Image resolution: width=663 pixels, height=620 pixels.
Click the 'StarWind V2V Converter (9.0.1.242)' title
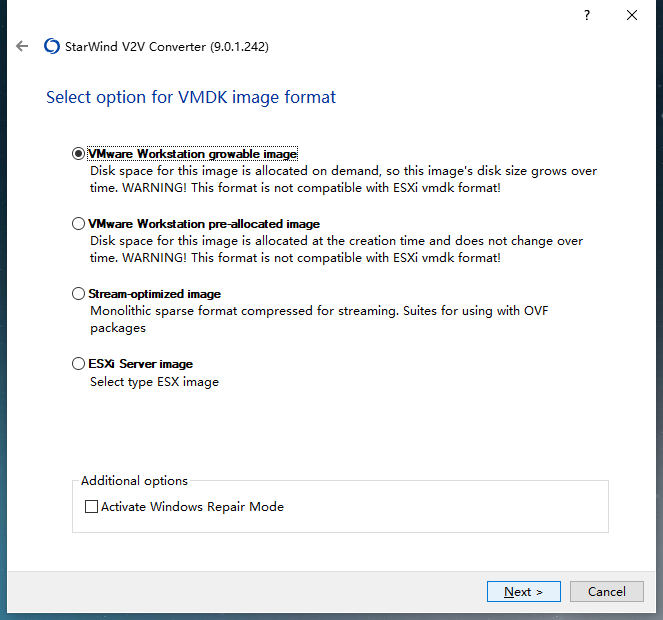(167, 47)
